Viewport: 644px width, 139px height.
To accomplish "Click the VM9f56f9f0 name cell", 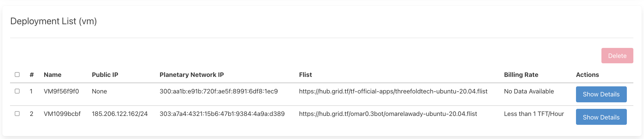I will click(x=61, y=91).
